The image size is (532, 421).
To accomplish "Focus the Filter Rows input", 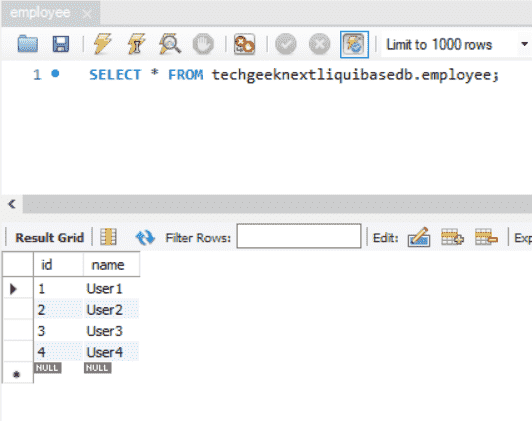I will pos(299,236).
